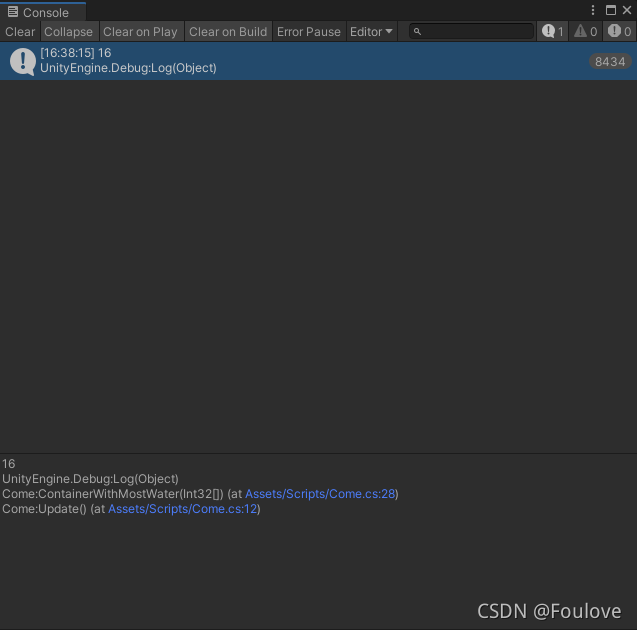Image resolution: width=637 pixels, height=630 pixels.
Task: Open the Editor dropdown
Action: [x=371, y=32]
